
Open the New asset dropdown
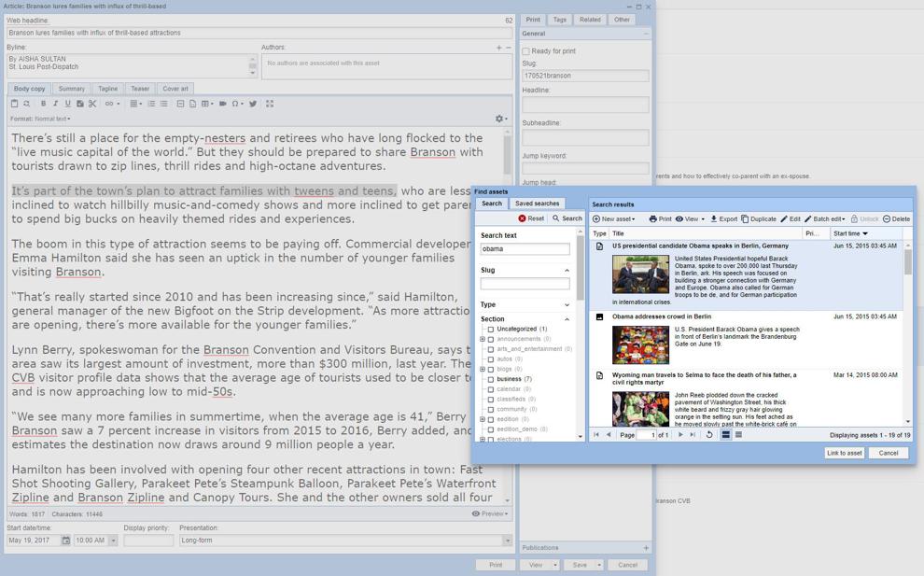tap(613, 218)
